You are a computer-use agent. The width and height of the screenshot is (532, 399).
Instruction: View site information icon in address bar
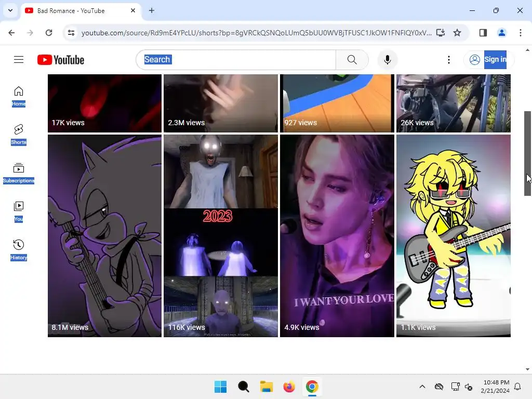(x=71, y=33)
